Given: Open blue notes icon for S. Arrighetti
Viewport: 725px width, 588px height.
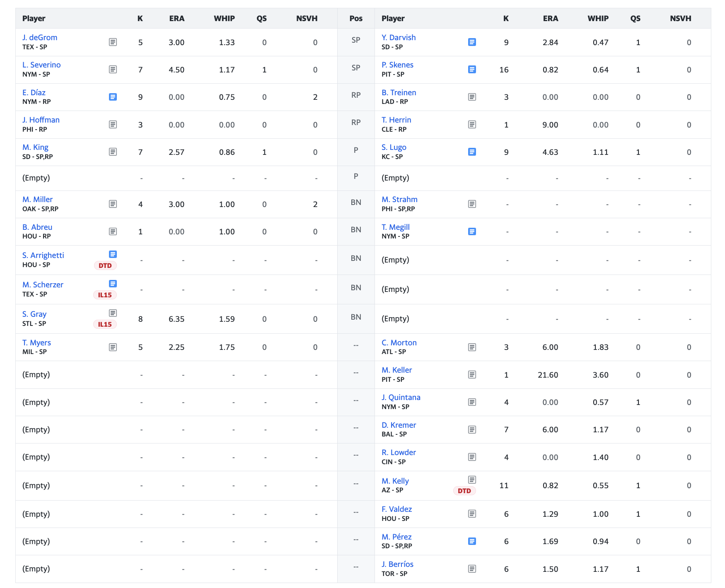Looking at the screenshot, I should click(x=113, y=254).
